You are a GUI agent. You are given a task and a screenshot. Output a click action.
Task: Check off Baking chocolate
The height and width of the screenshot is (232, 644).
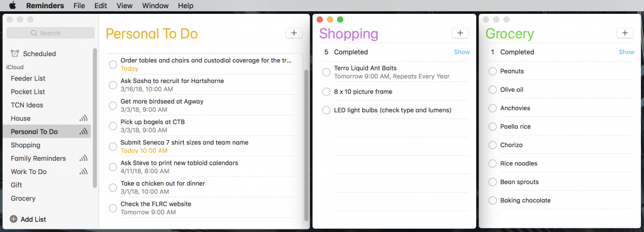click(x=492, y=201)
